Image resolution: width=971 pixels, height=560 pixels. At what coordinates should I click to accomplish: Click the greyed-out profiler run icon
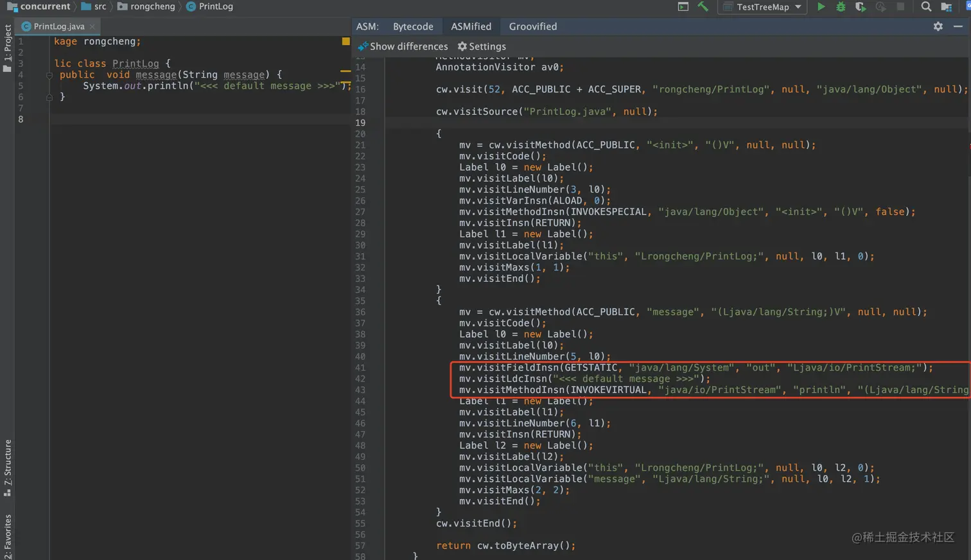881,6
